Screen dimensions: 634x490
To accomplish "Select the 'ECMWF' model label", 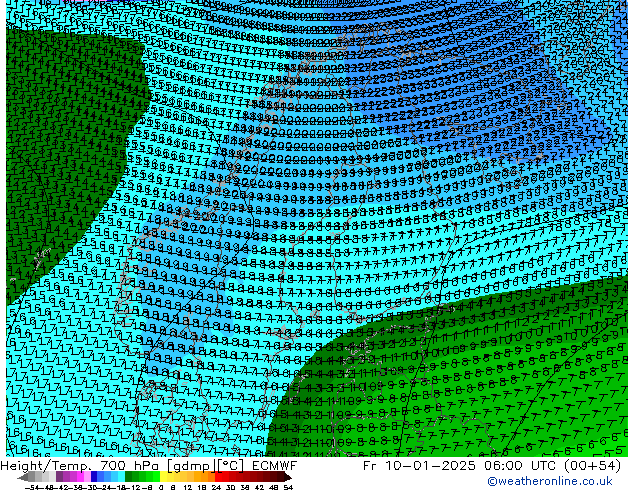I will [275, 466].
